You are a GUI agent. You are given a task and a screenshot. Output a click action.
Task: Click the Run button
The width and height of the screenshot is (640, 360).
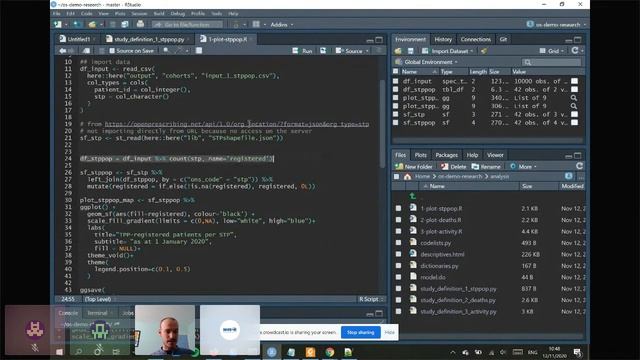tap(302, 51)
